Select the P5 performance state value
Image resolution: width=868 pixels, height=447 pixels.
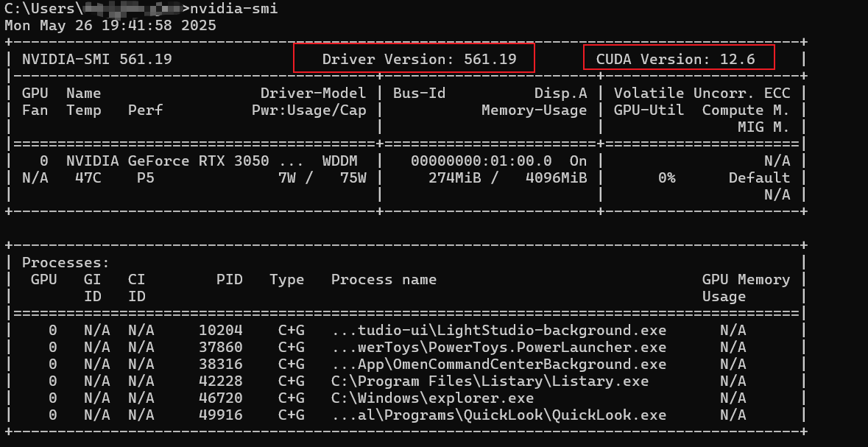pyautogui.click(x=145, y=177)
